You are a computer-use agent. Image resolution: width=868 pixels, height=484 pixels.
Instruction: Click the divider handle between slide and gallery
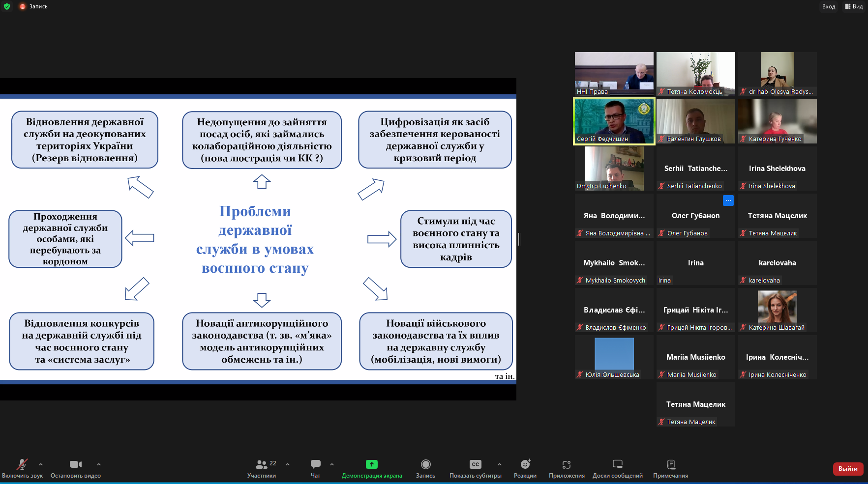pos(519,239)
